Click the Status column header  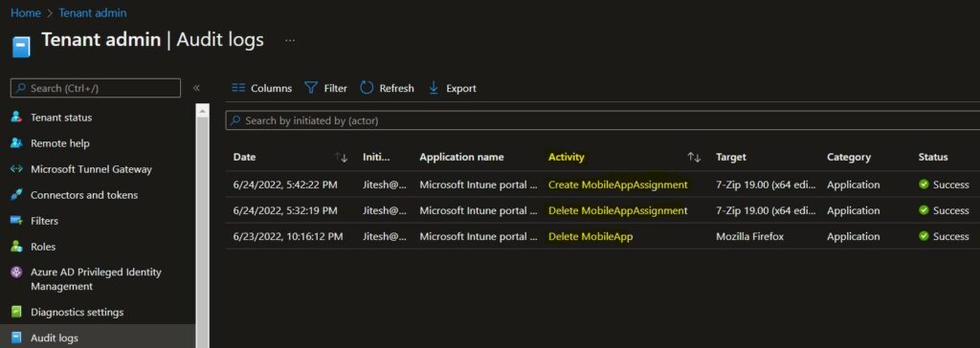click(933, 157)
